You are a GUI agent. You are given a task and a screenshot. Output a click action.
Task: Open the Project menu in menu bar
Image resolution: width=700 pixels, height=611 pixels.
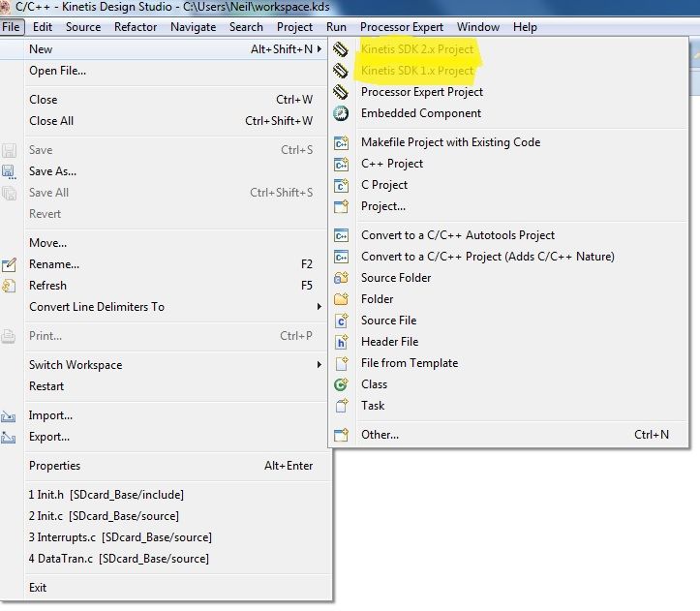click(x=294, y=27)
